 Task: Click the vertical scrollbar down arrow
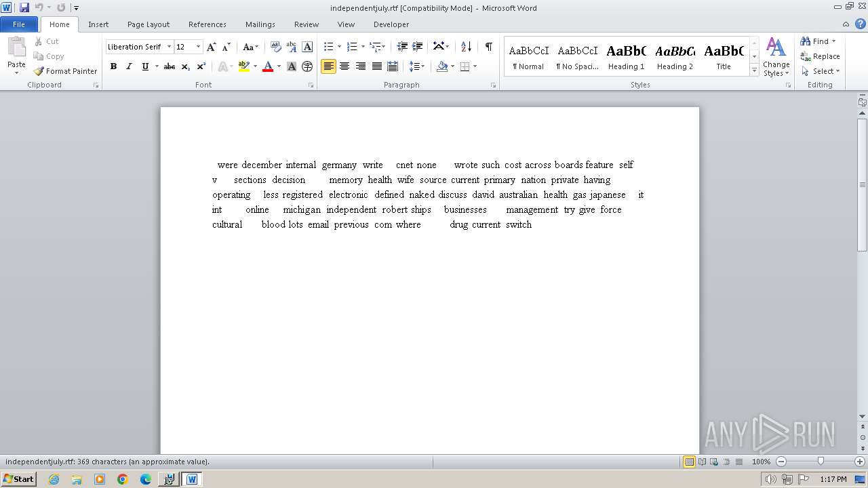click(x=863, y=417)
